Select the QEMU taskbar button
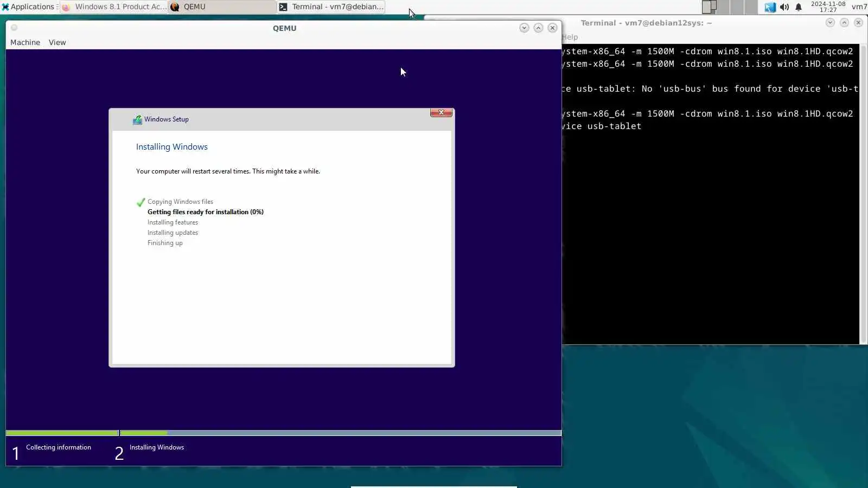Image resolution: width=868 pixels, height=488 pixels. pyautogui.click(x=222, y=7)
